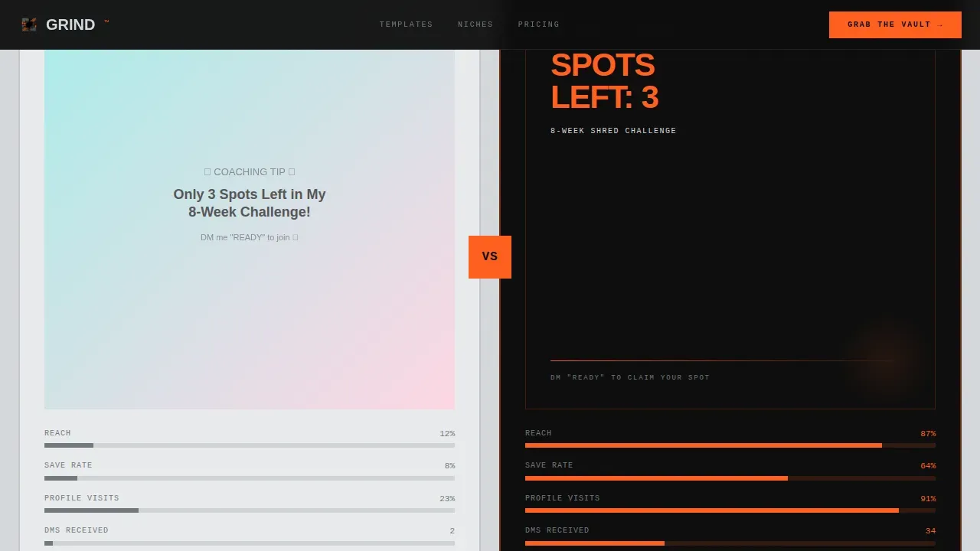The image size is (980, 551).
Task: Click the 8% save rate value
Action: pos(449,466)
